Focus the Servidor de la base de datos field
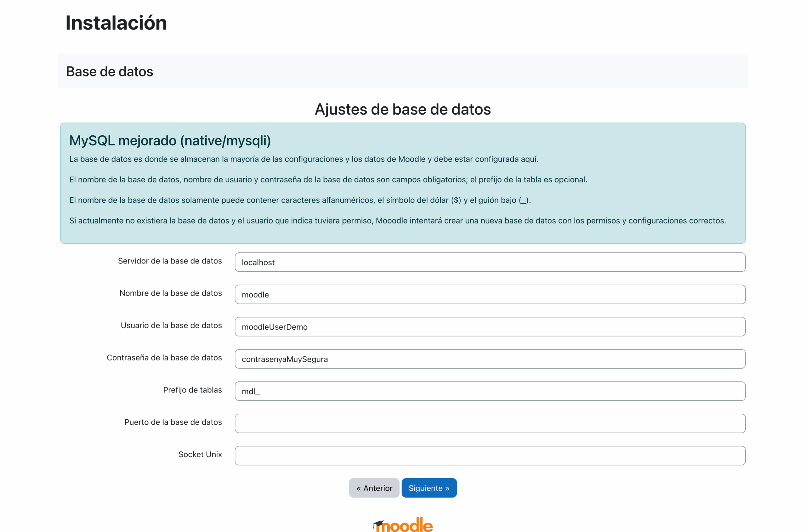Screen dimensions: 806x532 [490, 262]
